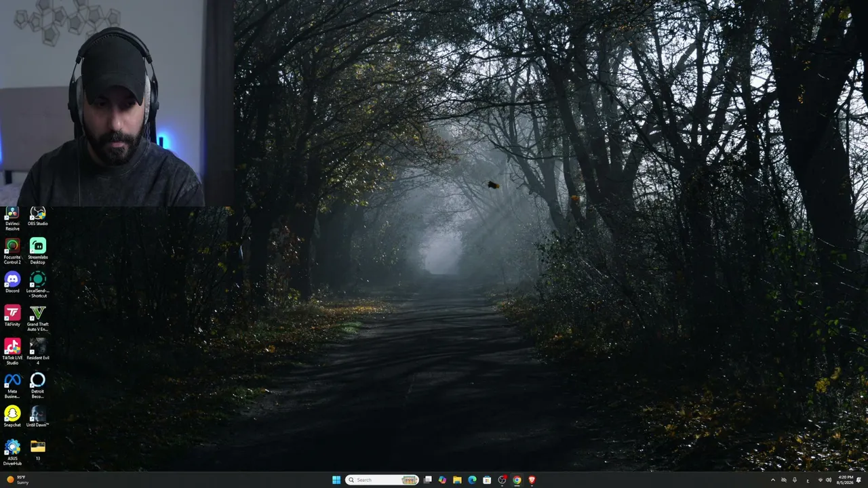Select the Resident Evil 4 desktop shortcut

[38, 352]
